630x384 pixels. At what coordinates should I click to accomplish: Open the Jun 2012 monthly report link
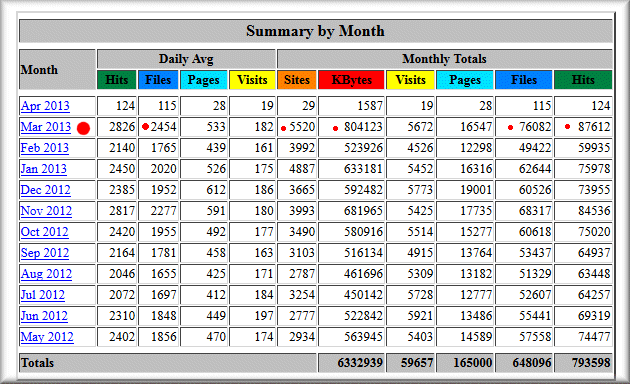44,316
